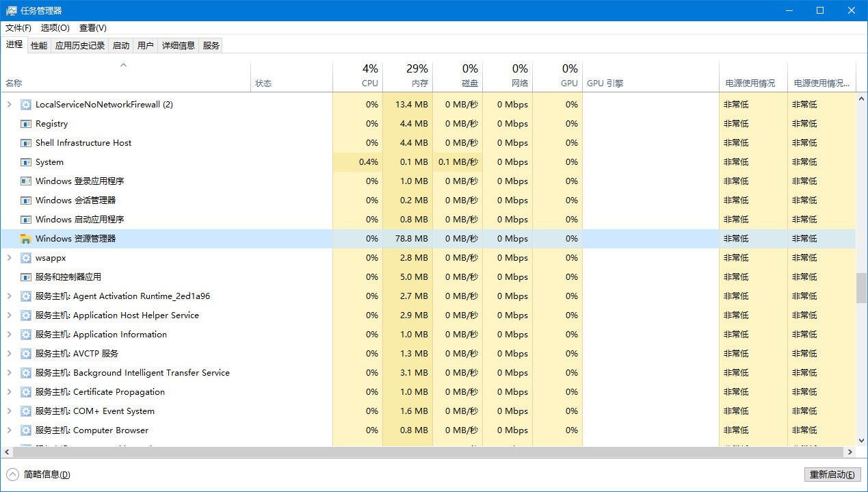Expand 服务主机: Application Host Helper Service
868x492 pixels.
coord(9,315)
